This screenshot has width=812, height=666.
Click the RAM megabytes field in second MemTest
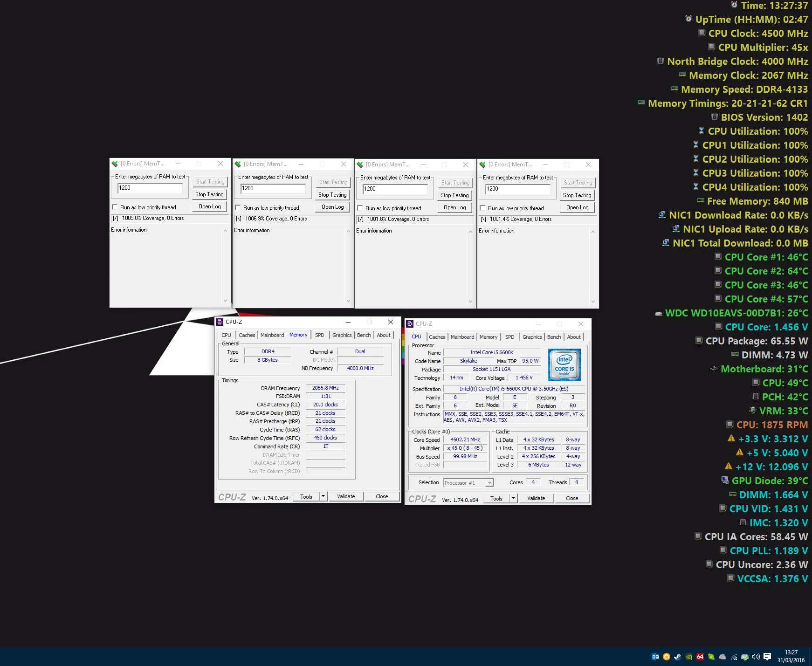(273, 188)
